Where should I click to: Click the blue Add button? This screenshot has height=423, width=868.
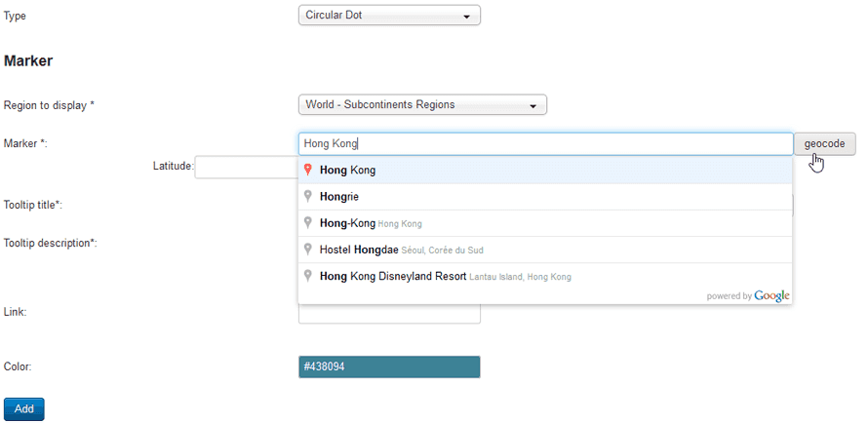click(24, 409)
